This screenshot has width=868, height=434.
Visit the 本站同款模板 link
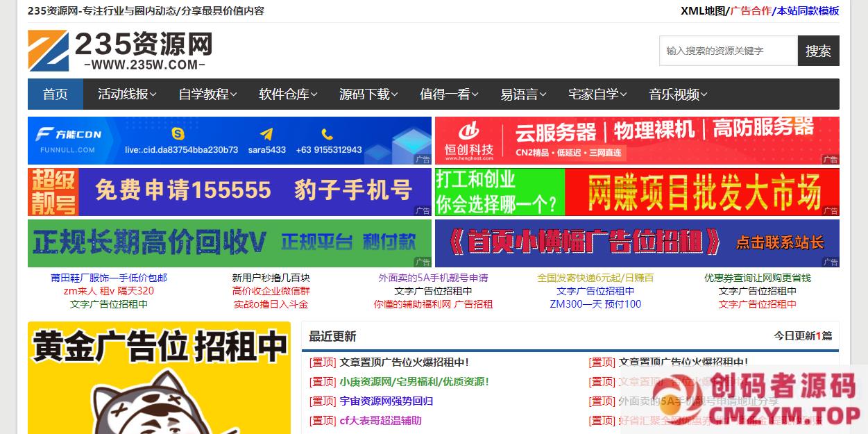[x=808, y=10]
